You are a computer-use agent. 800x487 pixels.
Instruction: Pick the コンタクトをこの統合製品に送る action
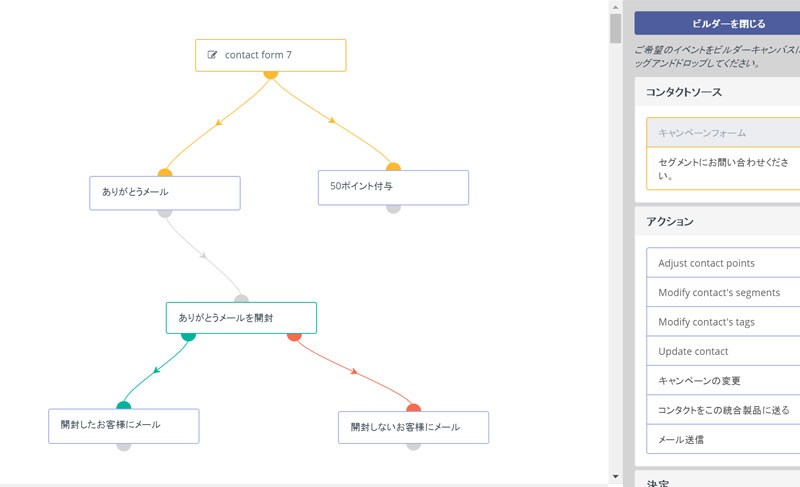pyautogui.click(x=723, y=410)
